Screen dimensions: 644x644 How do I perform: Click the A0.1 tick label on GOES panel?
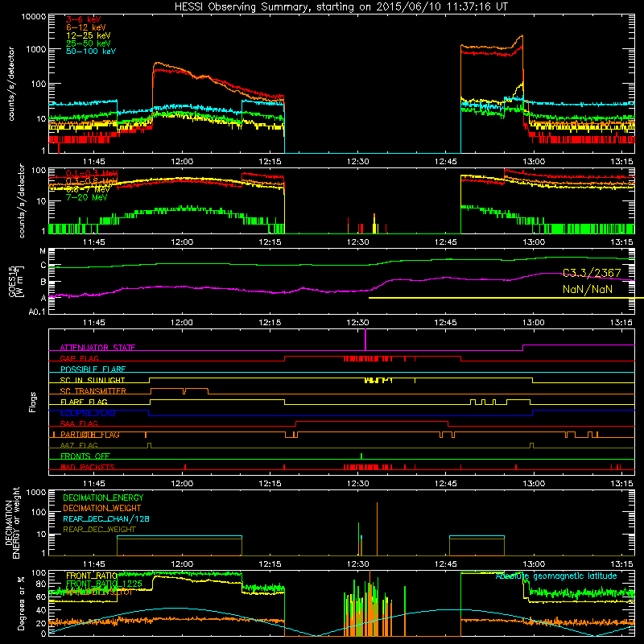tap(37, 312)
